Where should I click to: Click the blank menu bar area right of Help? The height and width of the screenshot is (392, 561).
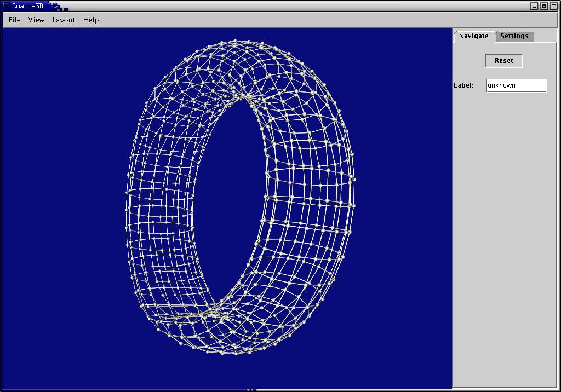(274, 20)
